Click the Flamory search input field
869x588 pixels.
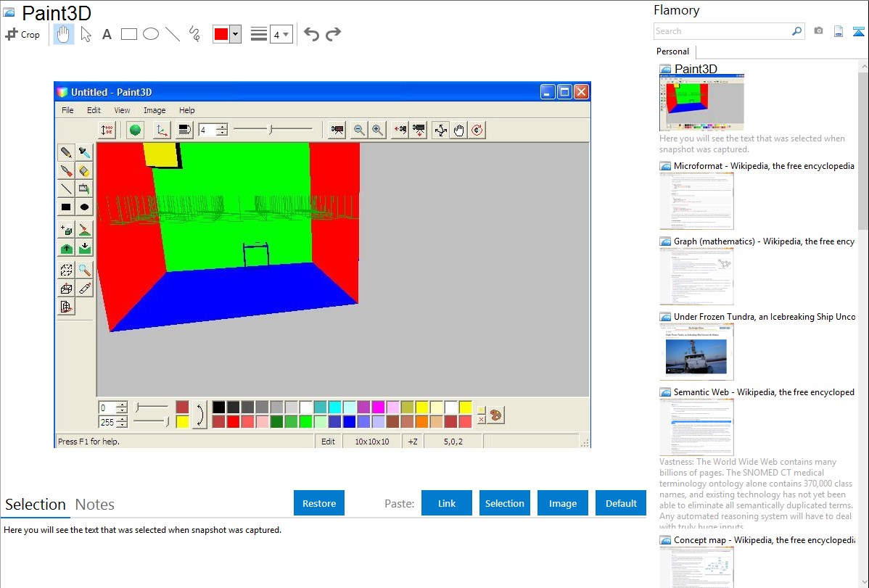point(722,31)
